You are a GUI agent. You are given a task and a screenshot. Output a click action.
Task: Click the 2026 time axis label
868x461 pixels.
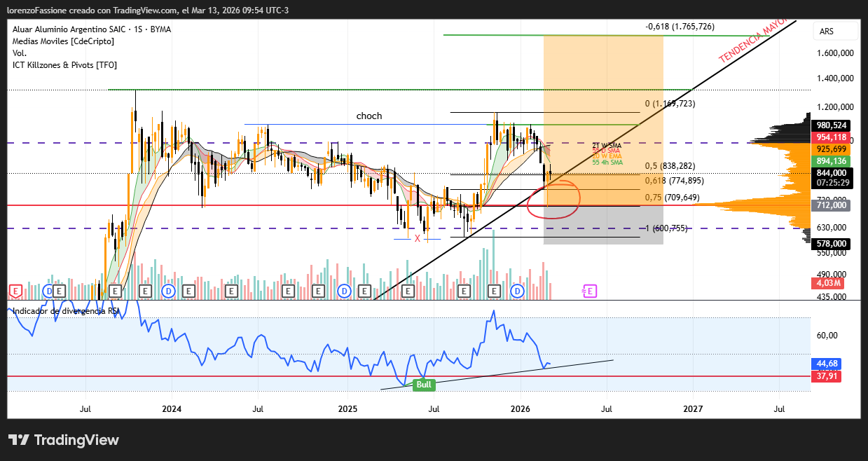(x=520, y=408)
